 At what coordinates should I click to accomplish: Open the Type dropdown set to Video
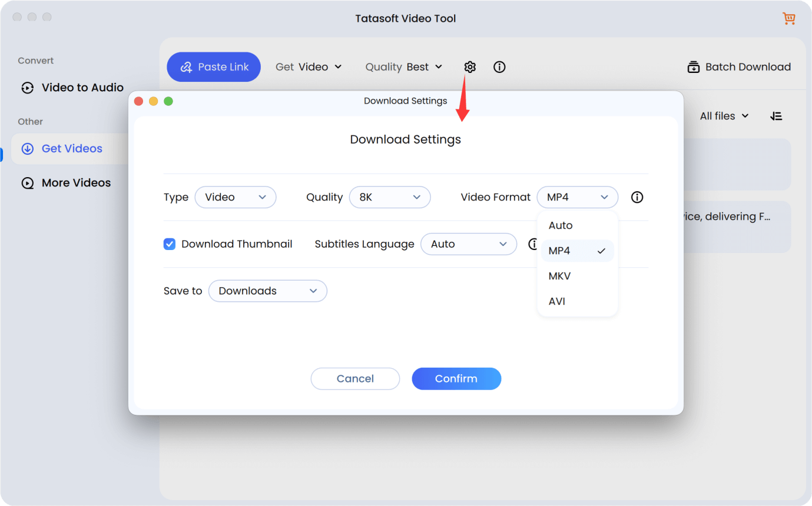click(x=236, y=197)
